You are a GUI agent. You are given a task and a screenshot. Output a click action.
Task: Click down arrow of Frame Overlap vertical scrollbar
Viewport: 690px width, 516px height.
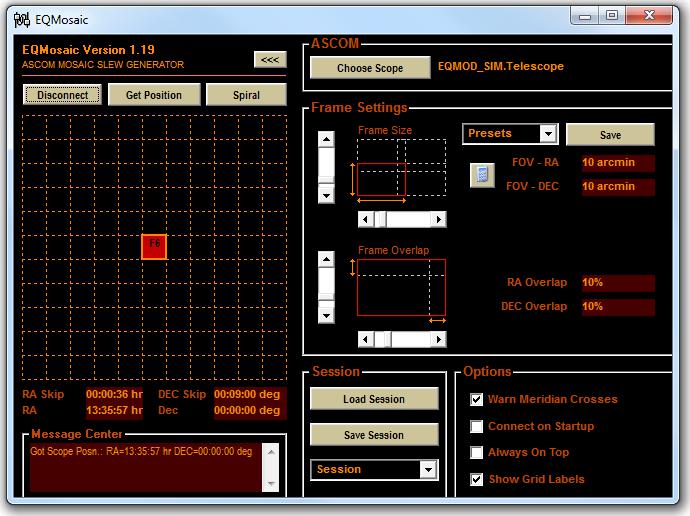coord(326,315)
